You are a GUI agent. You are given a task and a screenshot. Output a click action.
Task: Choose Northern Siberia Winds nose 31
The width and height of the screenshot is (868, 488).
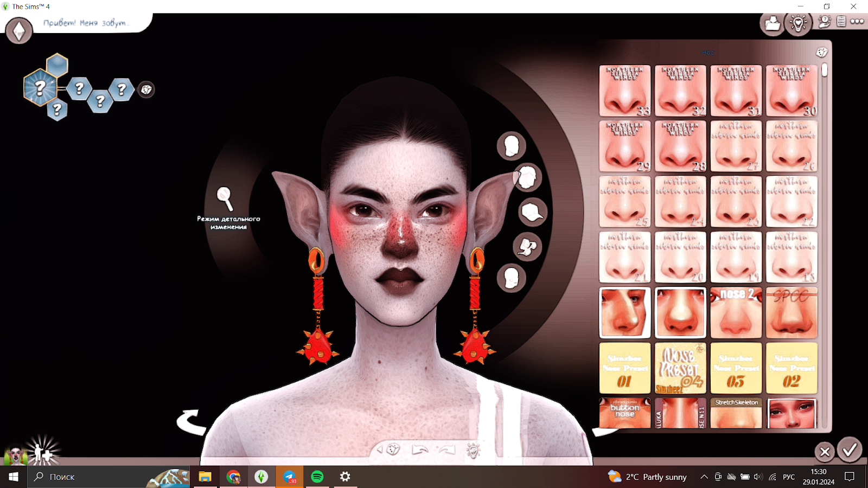tap(736, 91)
